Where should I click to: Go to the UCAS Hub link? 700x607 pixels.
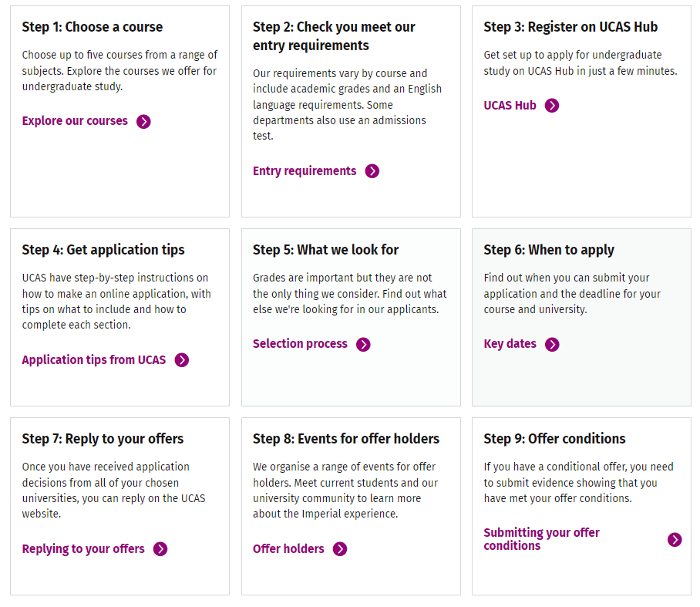pos(510,106)
